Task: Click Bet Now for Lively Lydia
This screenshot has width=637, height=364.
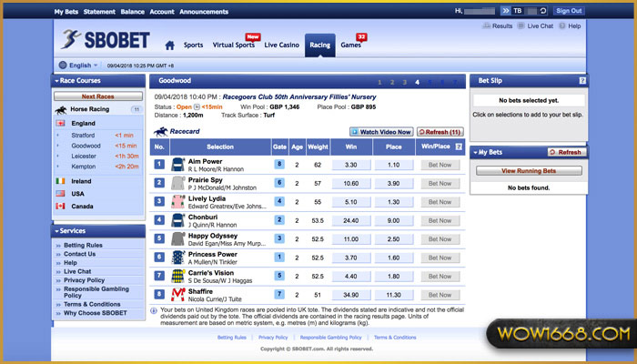Action: [440, 202]
